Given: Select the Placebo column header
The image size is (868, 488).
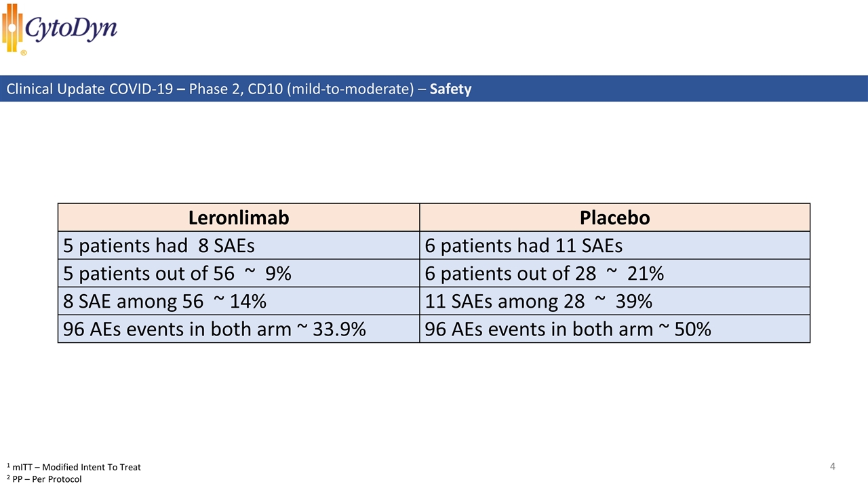Looking at the screenshot, I should (614, 218).
